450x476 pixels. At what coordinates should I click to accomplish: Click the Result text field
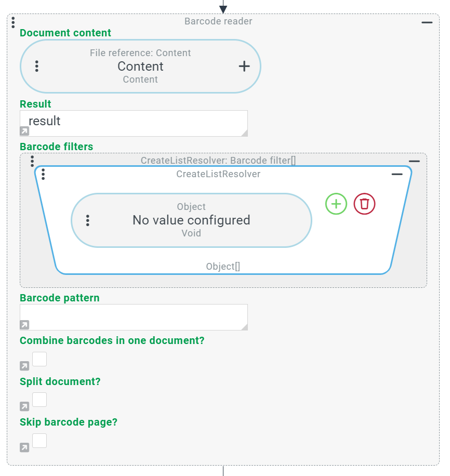pyautogui.click(x=134, y=123)
